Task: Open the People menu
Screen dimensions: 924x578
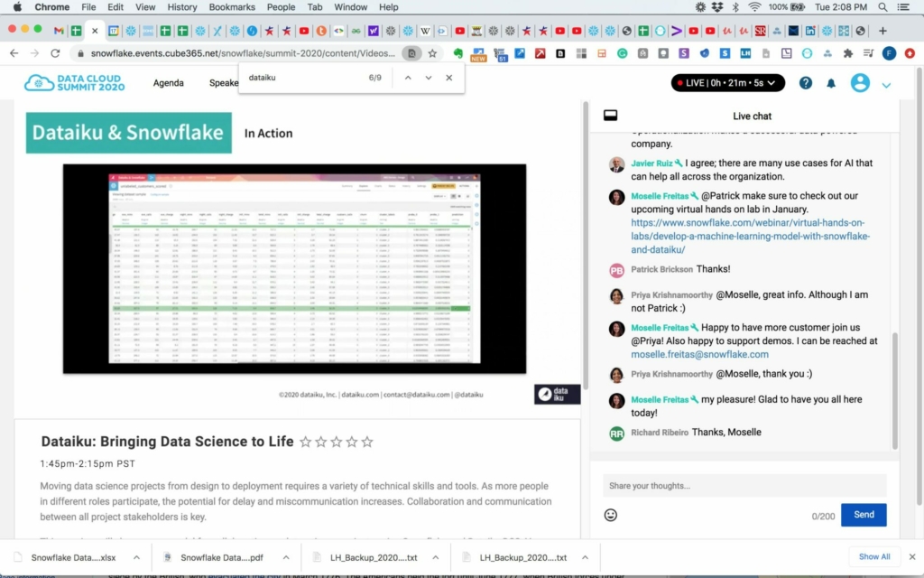Action: tap(281, 7)
